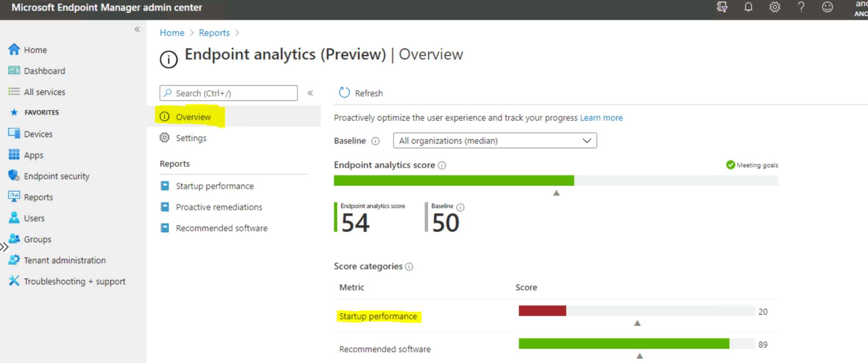Open the feedback smiley icon
The width and height of the screenshot is (868, 363).
click(x=827, y=7)
